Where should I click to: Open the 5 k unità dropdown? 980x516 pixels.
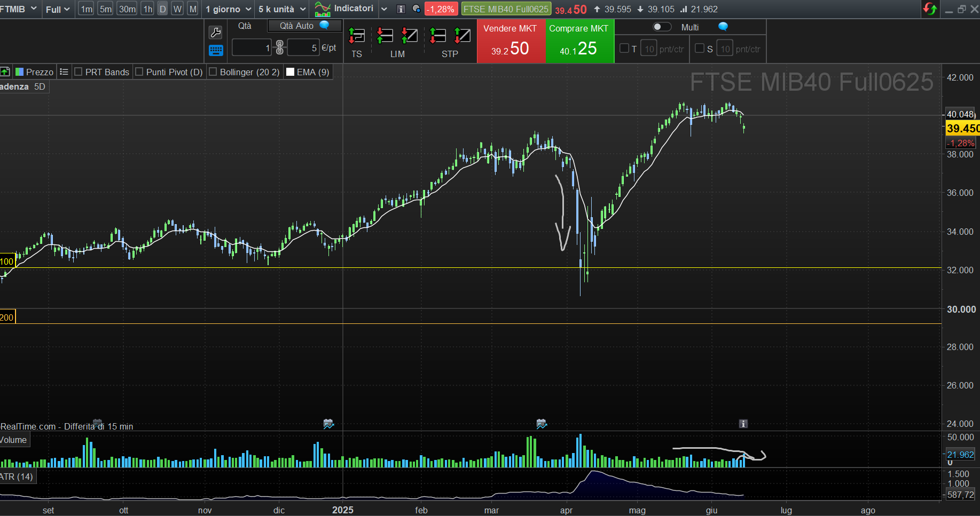click(x=282, y=9)
